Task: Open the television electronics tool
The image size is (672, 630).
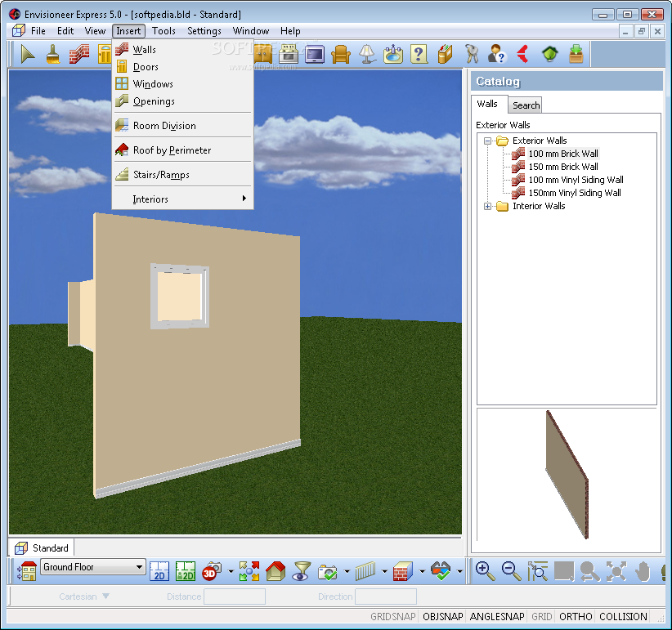Action: [x=315, y=55]
